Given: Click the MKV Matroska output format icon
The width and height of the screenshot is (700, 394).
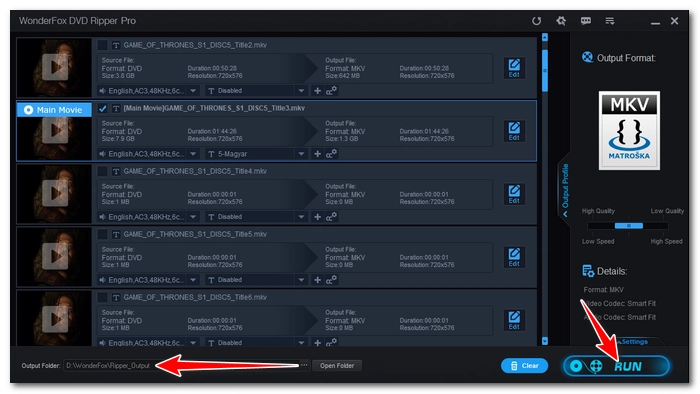Looking at the screenshot, I should (629, 130).
